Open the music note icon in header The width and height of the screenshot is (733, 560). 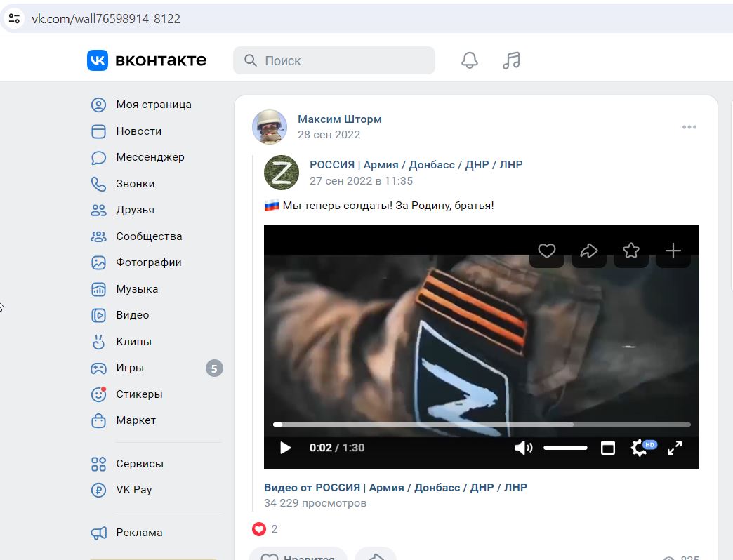pos(511,61)
